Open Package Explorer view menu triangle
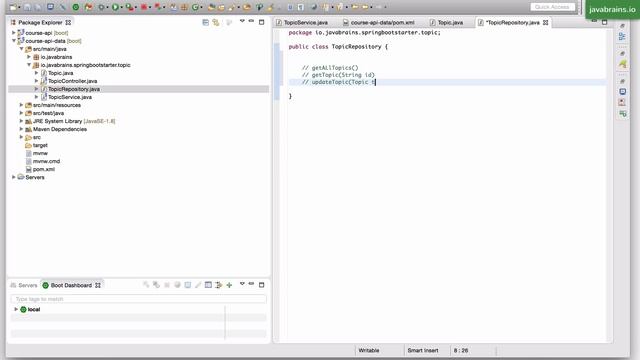 (x=242, y=21)
